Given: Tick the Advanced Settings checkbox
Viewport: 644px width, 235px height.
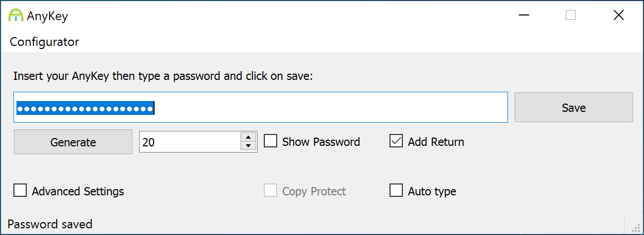Looking at the screenshot, I should [20, 191].
